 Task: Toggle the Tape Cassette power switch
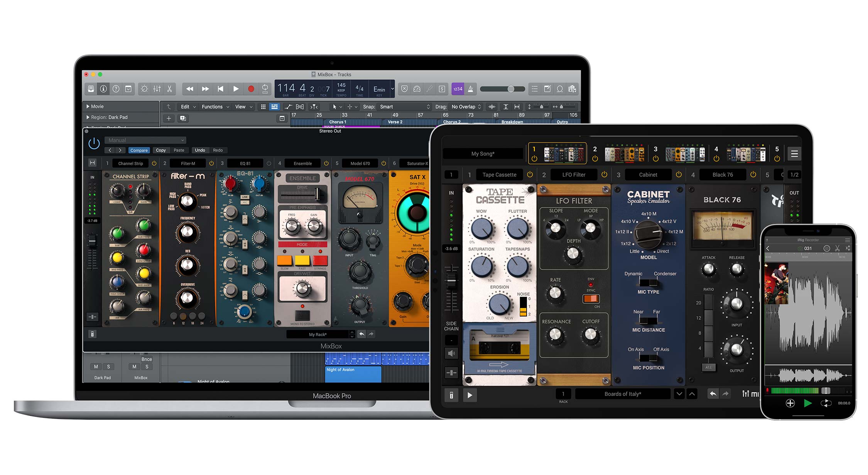coord(530,175)
